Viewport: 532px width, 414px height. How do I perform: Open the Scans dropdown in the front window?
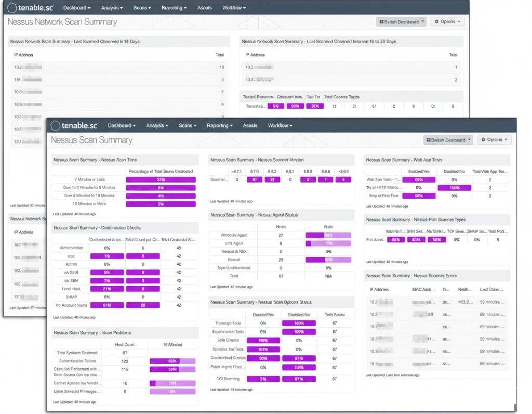point(188,126)
